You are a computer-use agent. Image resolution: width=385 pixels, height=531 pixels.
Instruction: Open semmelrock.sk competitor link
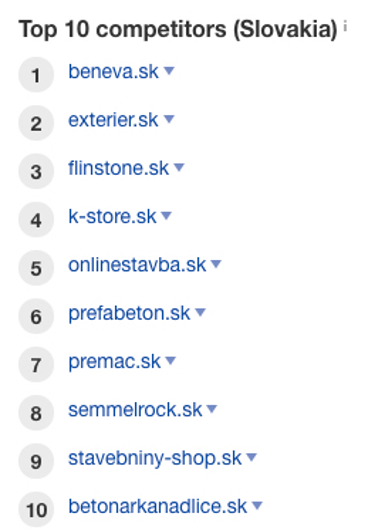point(135,410)
